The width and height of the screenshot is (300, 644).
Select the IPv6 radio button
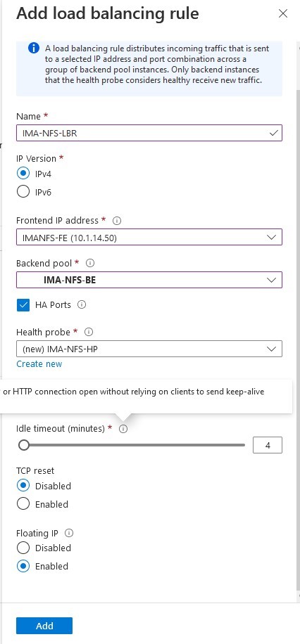[x=23, y=191]
